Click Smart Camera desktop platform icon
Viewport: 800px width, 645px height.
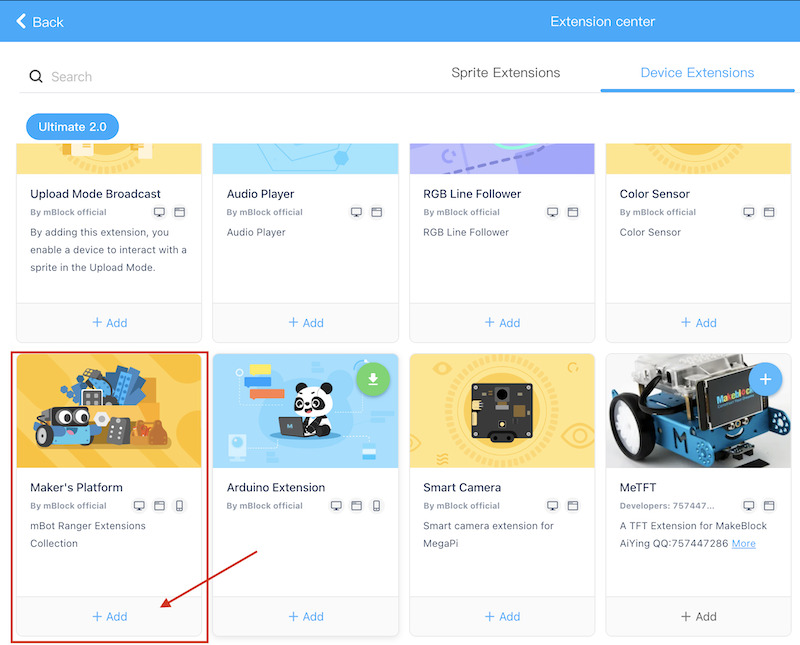pos(553,505)
